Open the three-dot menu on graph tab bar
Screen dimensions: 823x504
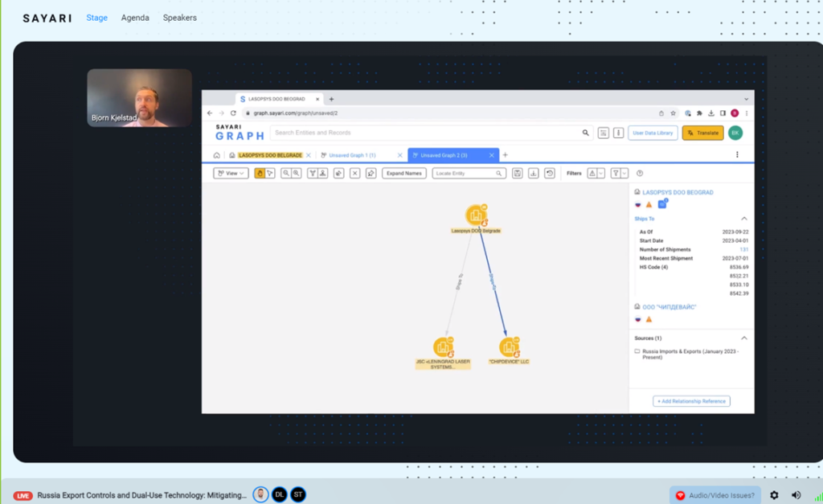coord(737,155)
